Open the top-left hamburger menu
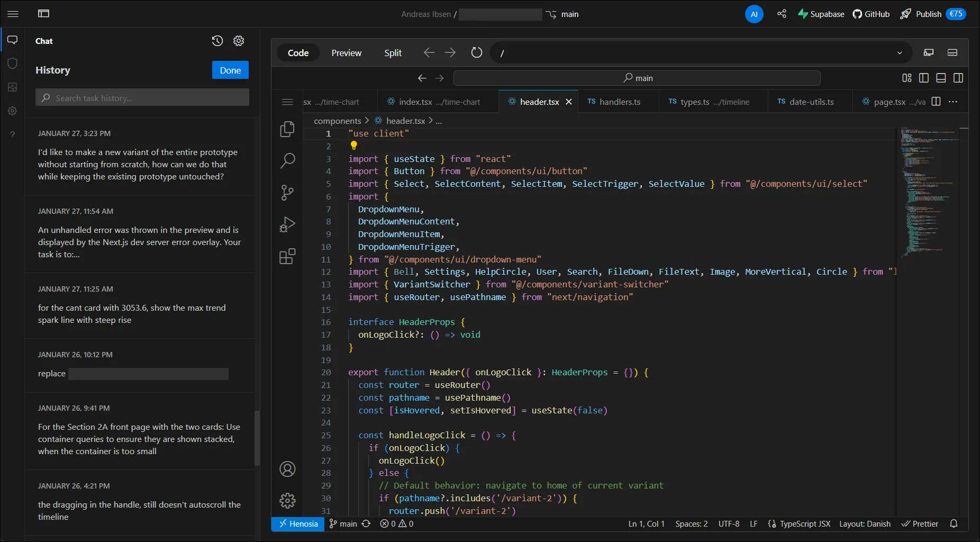The width and height of the screenshot is (980, 542). click(13, 14)
